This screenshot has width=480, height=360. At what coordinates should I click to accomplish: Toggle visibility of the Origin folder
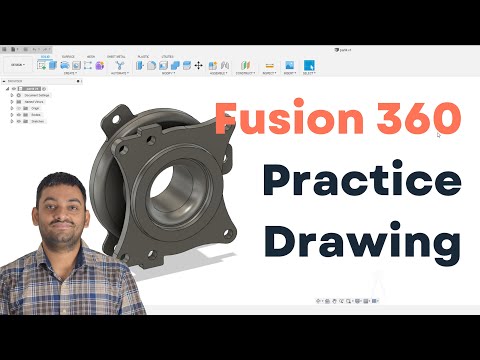[19, 108]
